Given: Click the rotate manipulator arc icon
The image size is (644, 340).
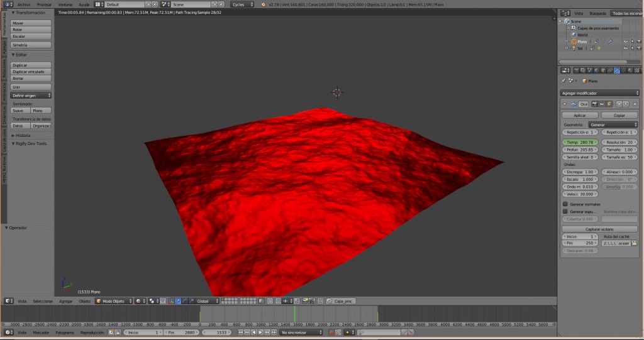Looking at the screenshot, I should 185,301.
